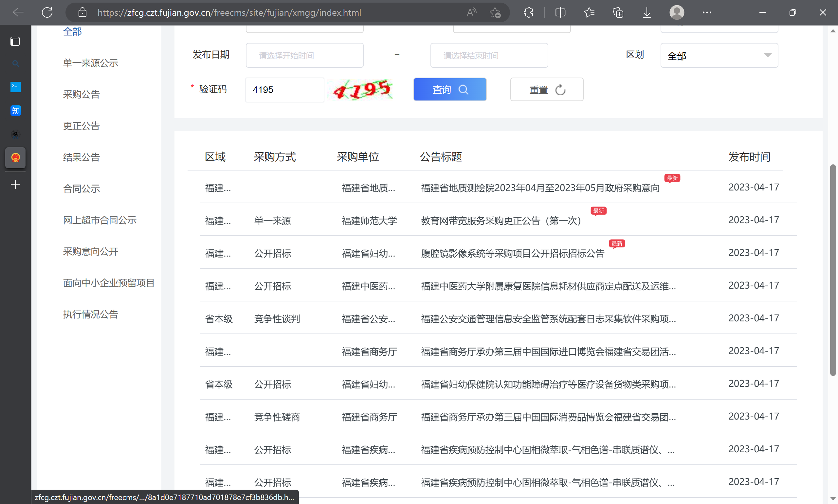Open Read aloud icon in address bar

coord(471,12)
